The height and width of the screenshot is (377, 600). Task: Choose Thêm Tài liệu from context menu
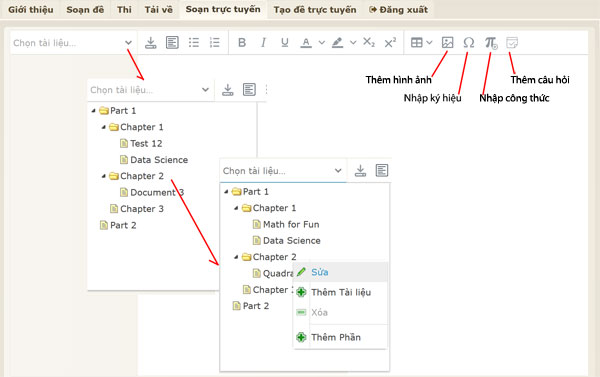(x=341, y=292)
